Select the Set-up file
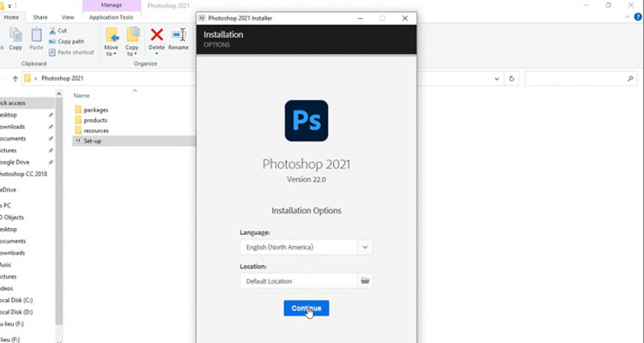The image size is (644, 343). click(x=134, y=141)
